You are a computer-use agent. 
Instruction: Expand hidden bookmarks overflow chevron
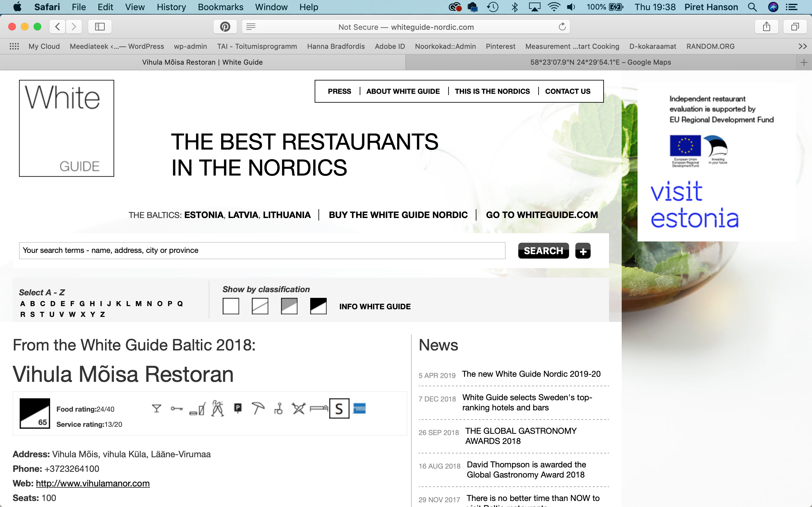pyautogui.click(x=802, y=46)
